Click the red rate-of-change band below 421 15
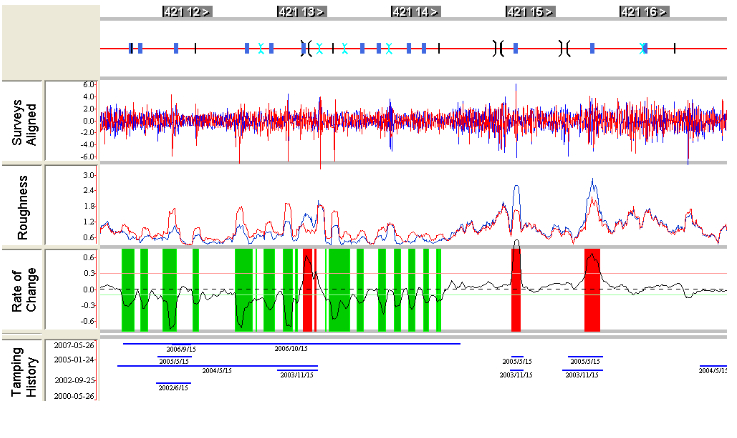This screenshot has width=737, height=438. pyautogui.click(x=516, y=290)
